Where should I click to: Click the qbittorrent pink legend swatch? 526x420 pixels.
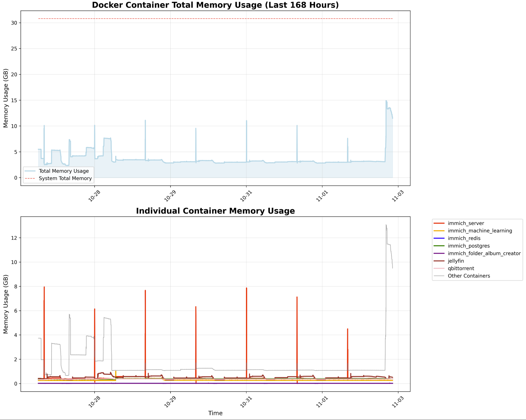click(439, 268)
